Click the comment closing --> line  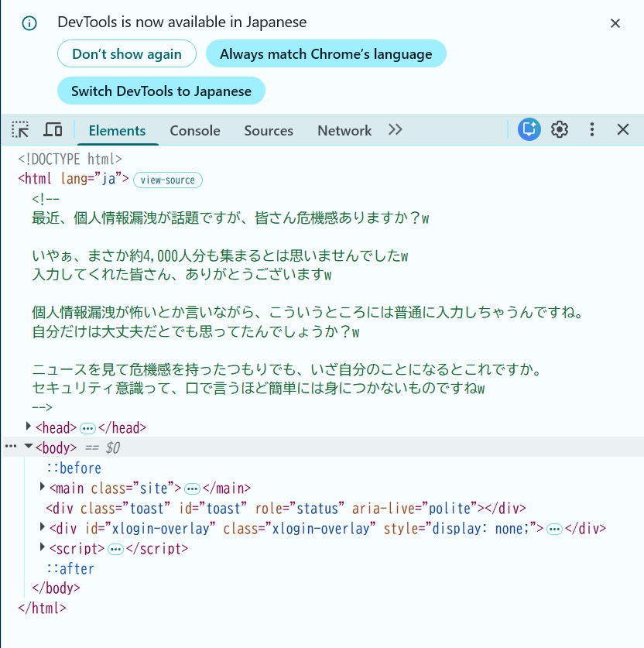[x=42, y=407]
